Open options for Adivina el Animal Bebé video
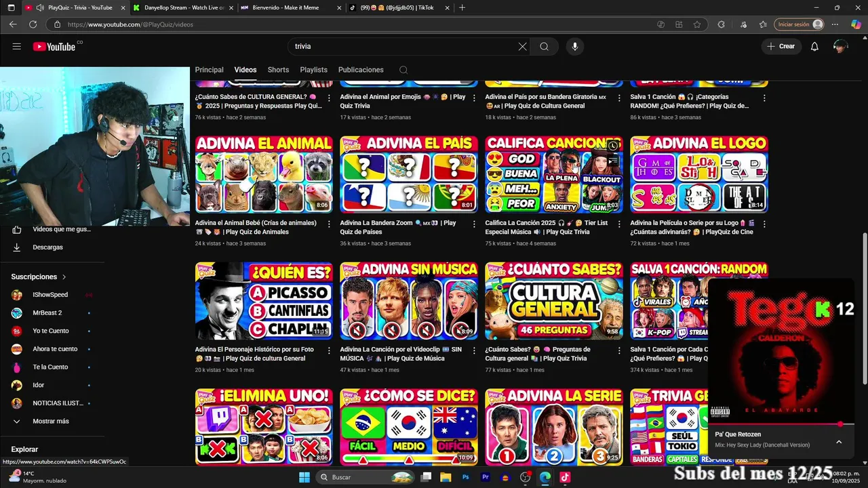Image resolution: width=868 pixels, height=488 pixels. tap(329, 224)
